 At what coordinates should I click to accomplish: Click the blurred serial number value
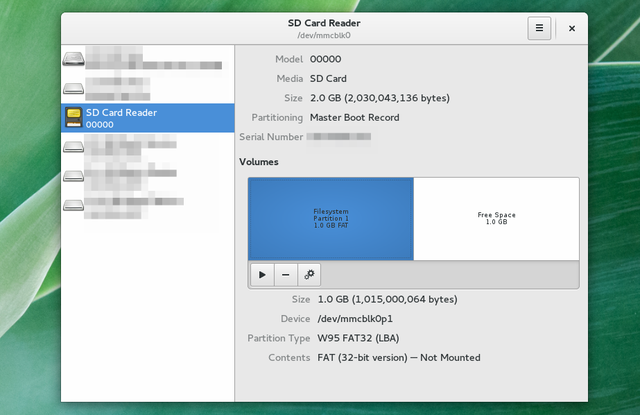(339, 137)
